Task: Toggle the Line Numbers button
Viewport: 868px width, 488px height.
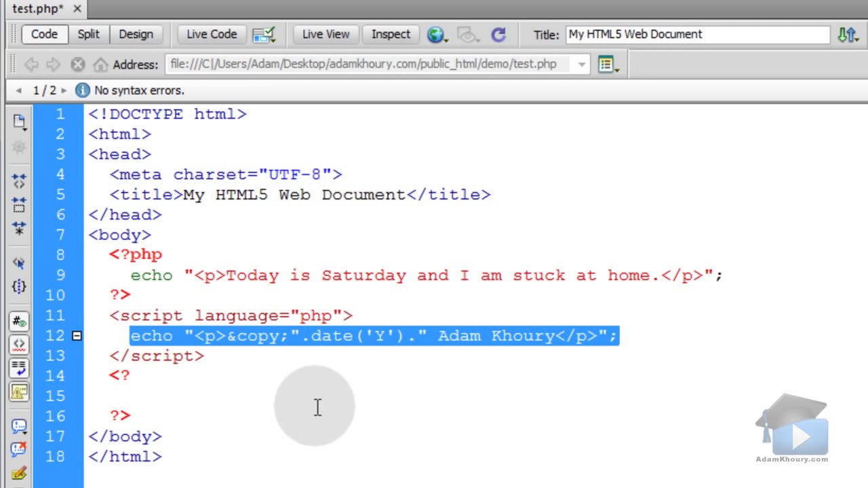Action: pos(19,321)
